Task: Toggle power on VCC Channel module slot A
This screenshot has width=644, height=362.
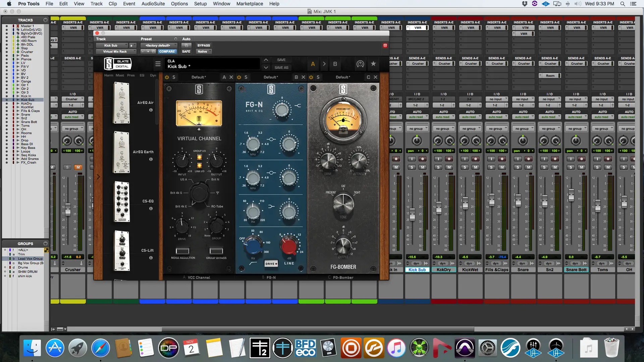Action: (x=167, y=77)
